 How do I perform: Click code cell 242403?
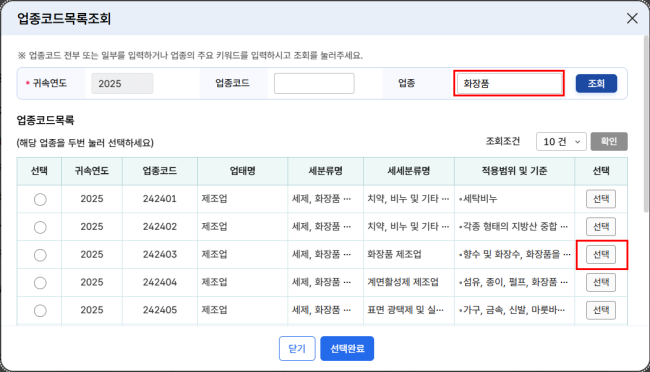point(160,255)
